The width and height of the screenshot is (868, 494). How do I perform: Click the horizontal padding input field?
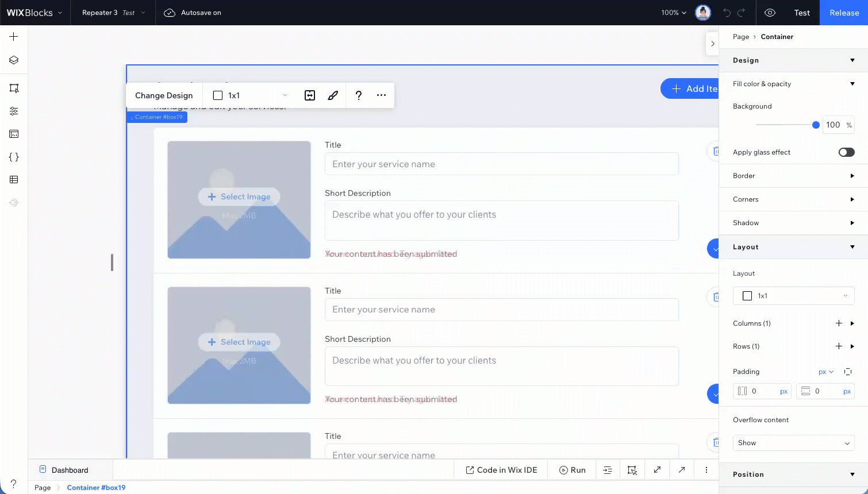click(762, 391)
